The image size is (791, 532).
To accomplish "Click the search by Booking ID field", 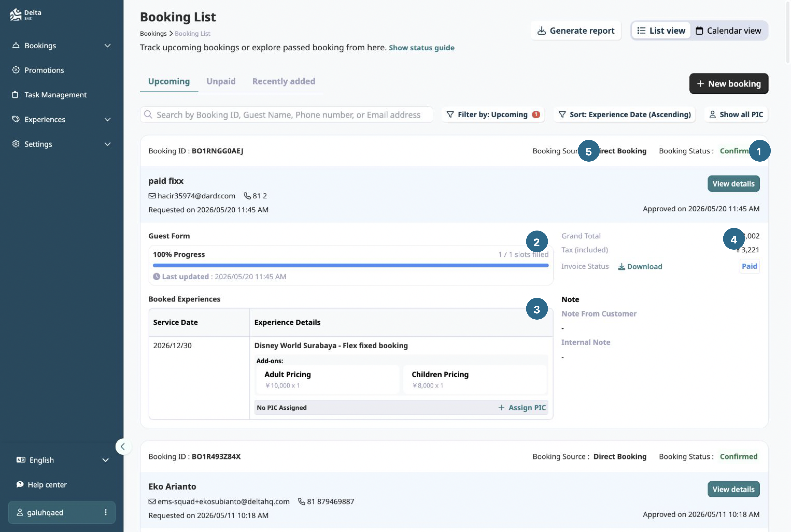I will tap(287, 115).
